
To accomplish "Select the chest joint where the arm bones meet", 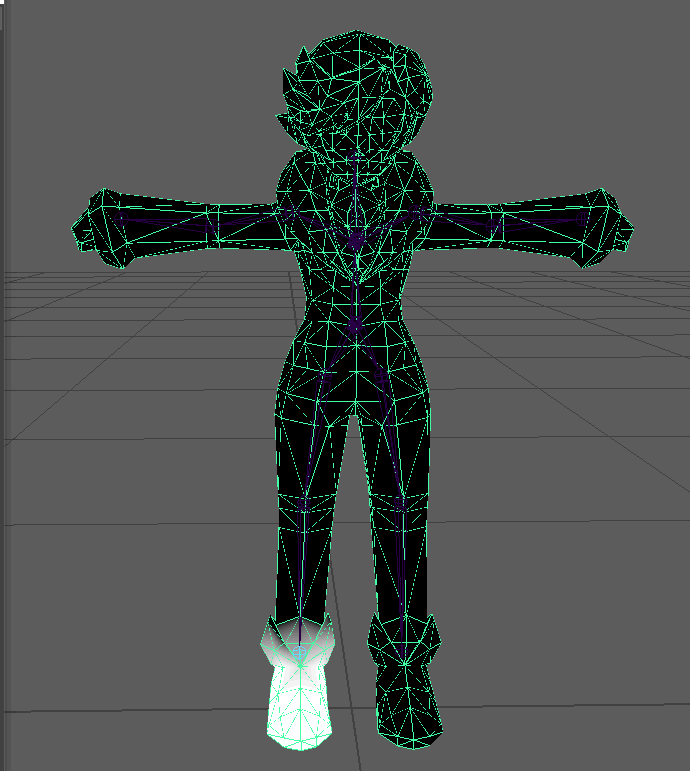I will coord(355,242).
